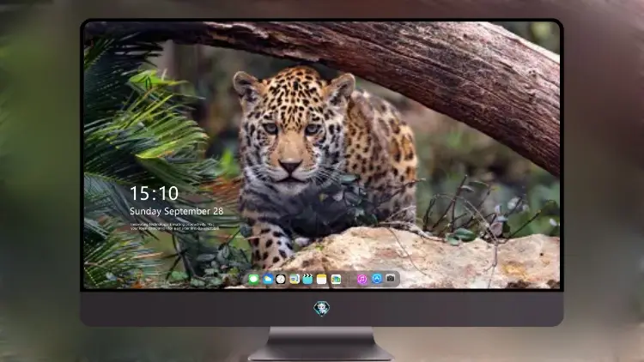Open the yellow Notes app in the dock
Image resolution: width=644 pixels, height=362 pixels.
pyautogui.click(x=322, y=280)
